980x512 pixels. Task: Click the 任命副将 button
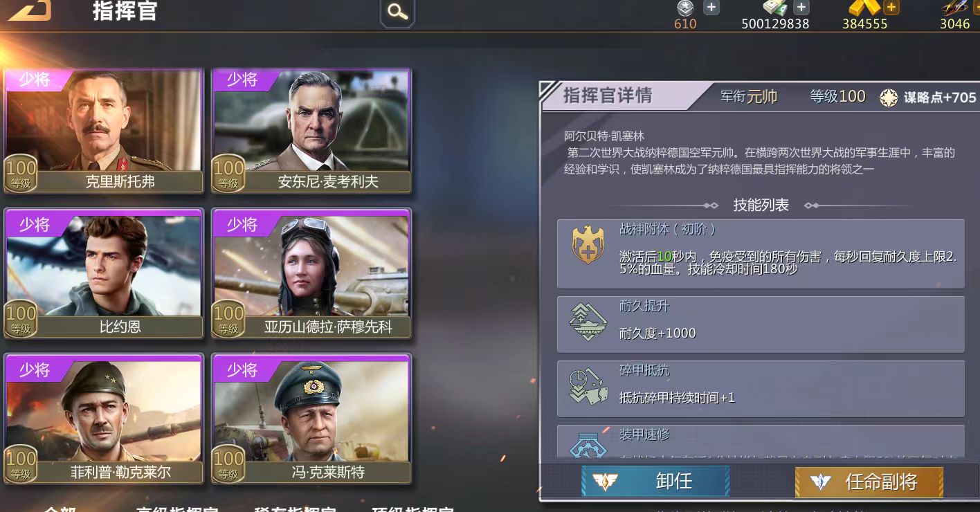tap(869, 482)
